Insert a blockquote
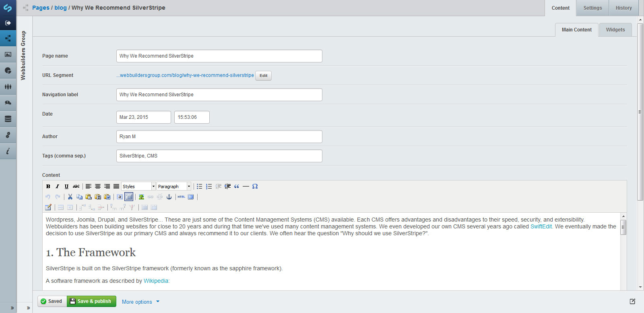 [x=237, y=186]
